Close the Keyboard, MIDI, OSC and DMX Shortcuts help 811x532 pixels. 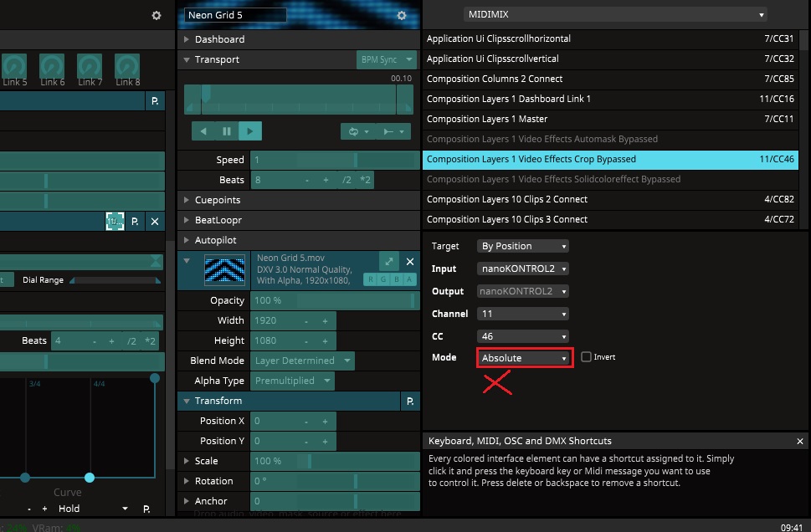tap(799, 441)
